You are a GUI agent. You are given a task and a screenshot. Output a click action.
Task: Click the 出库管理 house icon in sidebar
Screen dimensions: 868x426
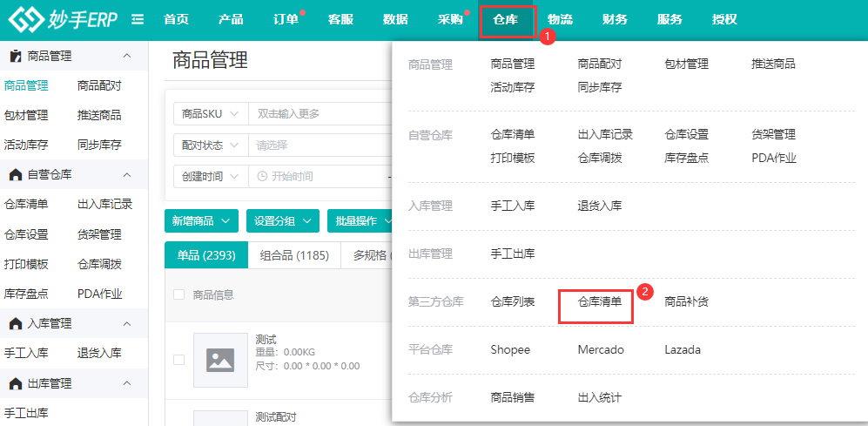point(16,383)
